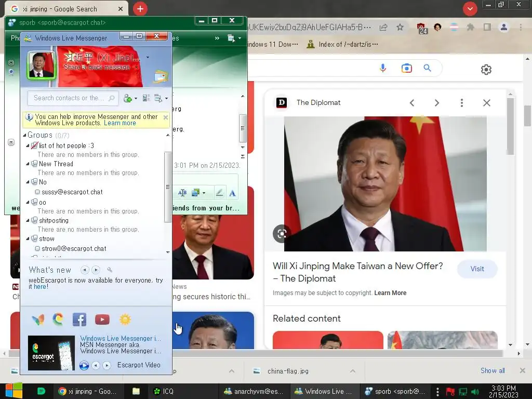Screen dimensions: 532x399
Task: Open 'Will Xi Jinping Make Taiwan a New Offer?' title
Action: point(357,272)
